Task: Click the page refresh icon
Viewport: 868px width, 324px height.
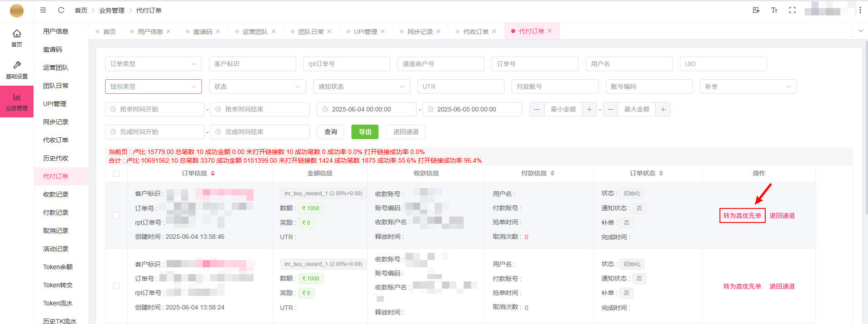Action: pyautogui.click(x=61, y=10)
